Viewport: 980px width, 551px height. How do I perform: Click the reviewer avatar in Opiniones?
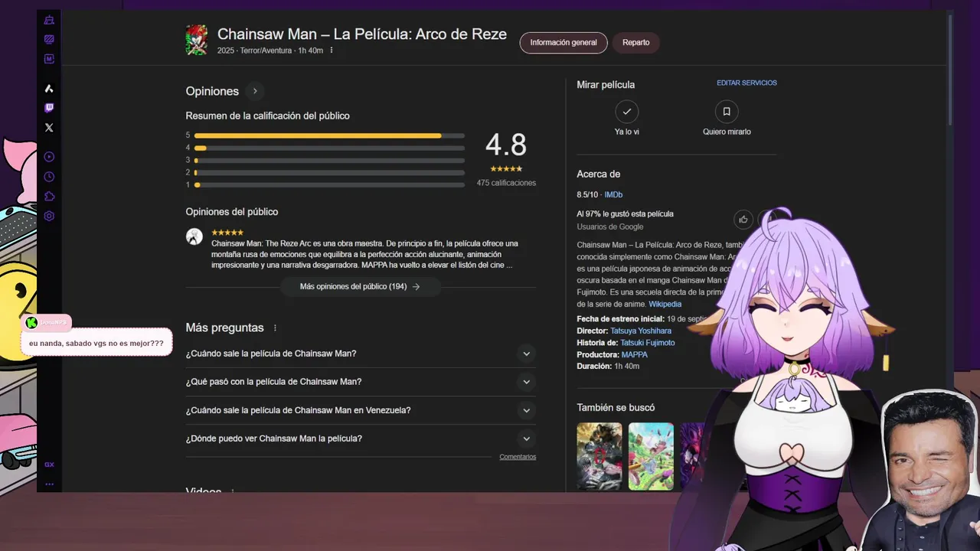pyautogui.click(x=194, y=236)
